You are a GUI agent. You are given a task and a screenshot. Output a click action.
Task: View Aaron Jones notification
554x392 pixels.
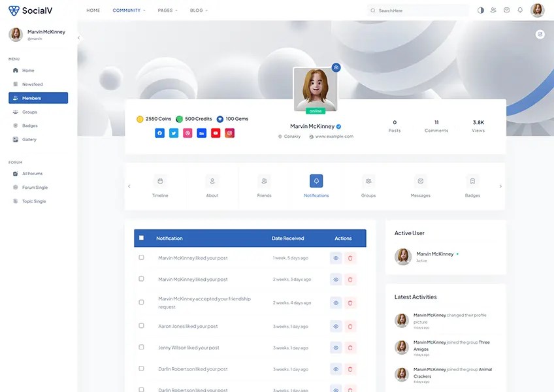[336, 327]
